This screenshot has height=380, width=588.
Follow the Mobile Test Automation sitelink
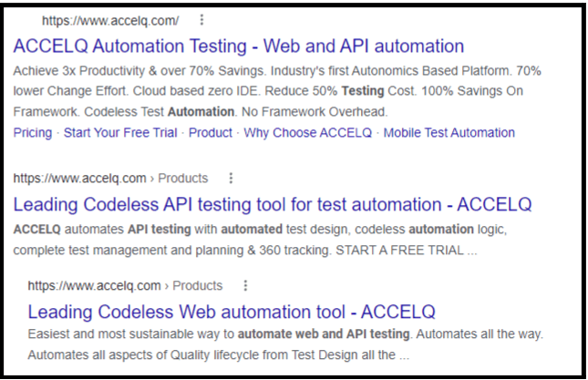[449, 133]
